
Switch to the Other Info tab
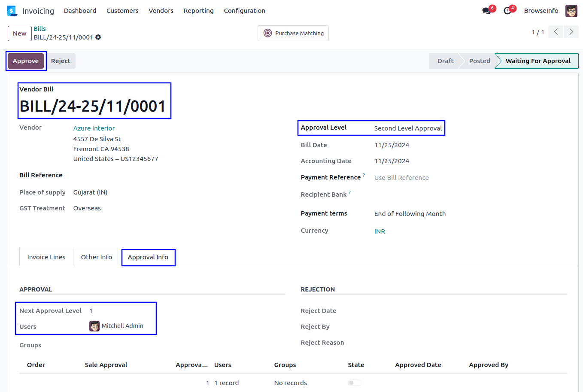pyautogui.click(x=97, y=257)
